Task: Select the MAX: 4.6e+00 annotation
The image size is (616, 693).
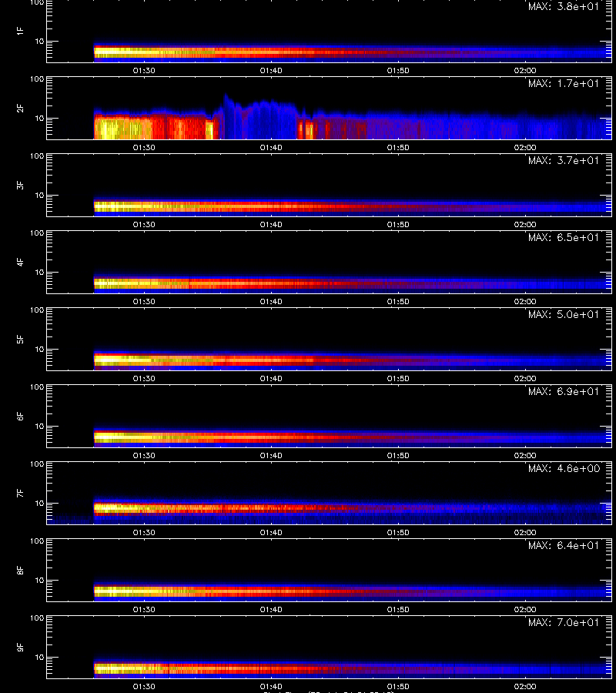Action: 564,468
